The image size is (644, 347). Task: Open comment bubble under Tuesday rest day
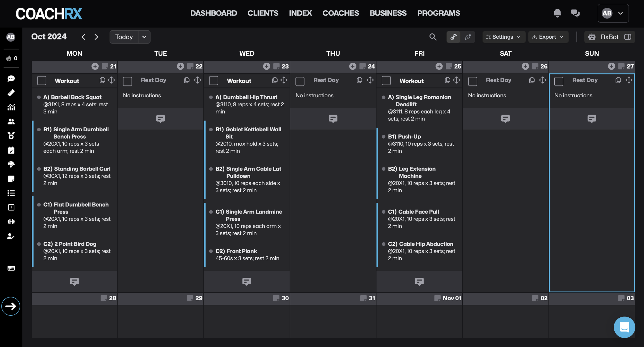click(160, 119)
